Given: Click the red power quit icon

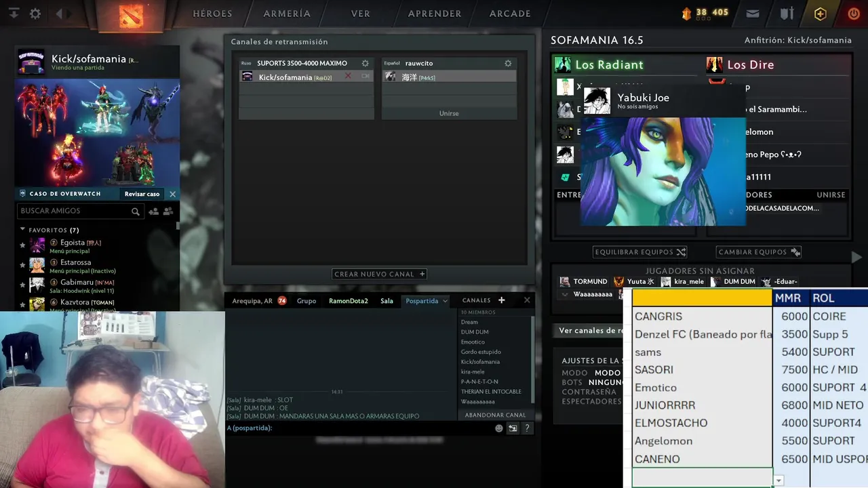Looking at the screenshot, I should [854, 14].
